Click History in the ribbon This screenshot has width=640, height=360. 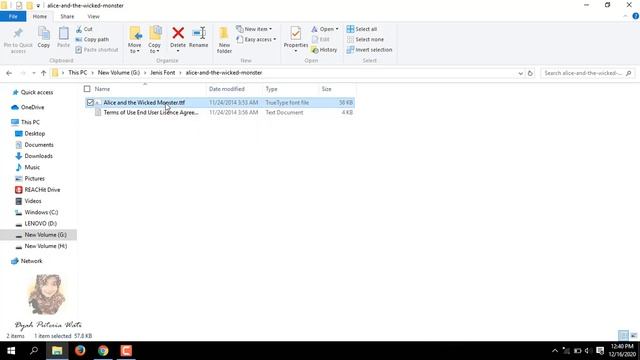(x=324, y=49)
